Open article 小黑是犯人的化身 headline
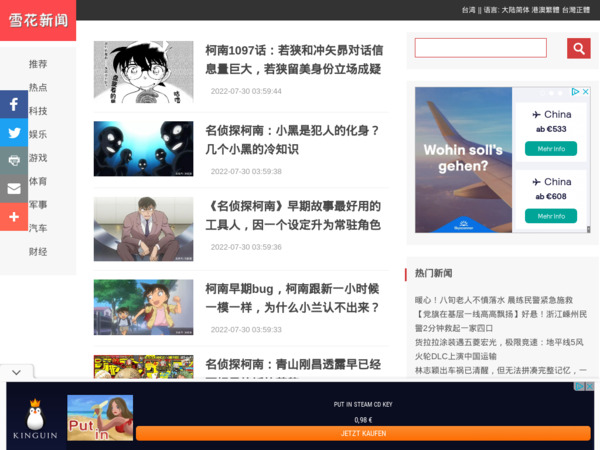Viewport: 600px width, 450px height. tap(292, 140)
